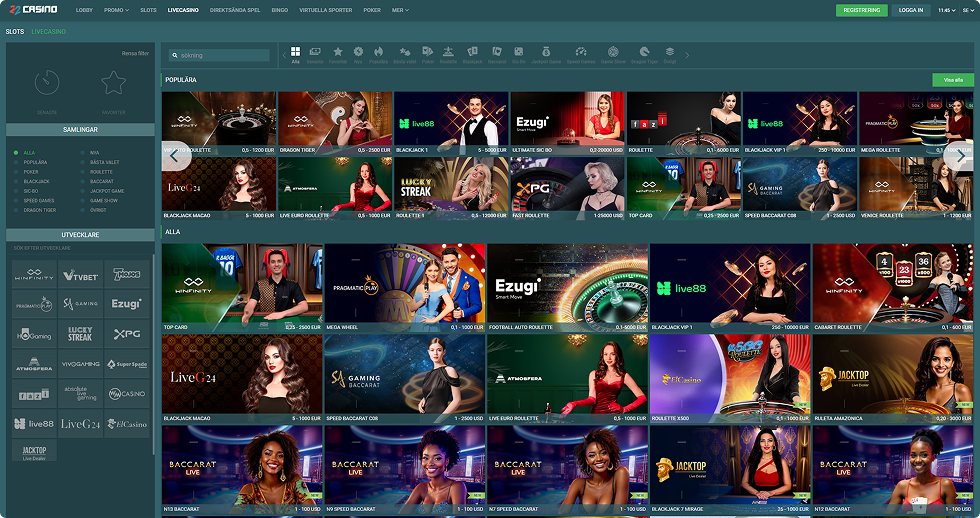This screenshot has width=980, height=518.
Task: Show next popular games with right arrow
Action: pos(961,156)
